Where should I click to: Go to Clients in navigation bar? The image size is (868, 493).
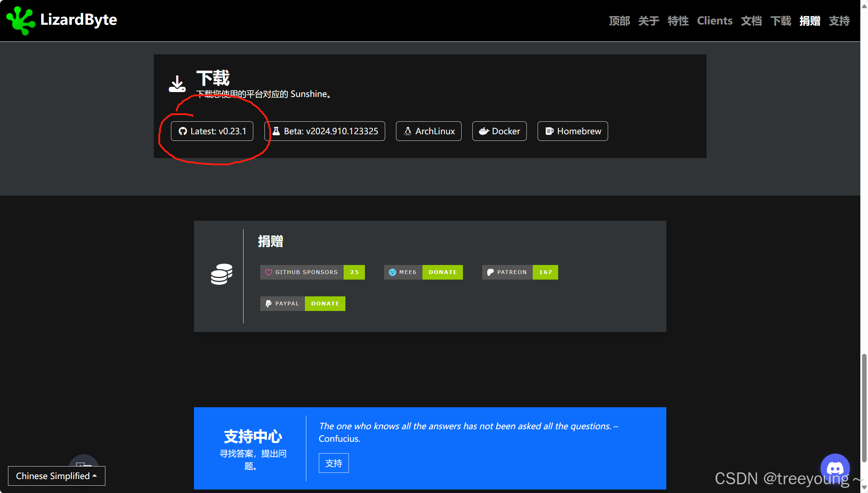point(714,21)
